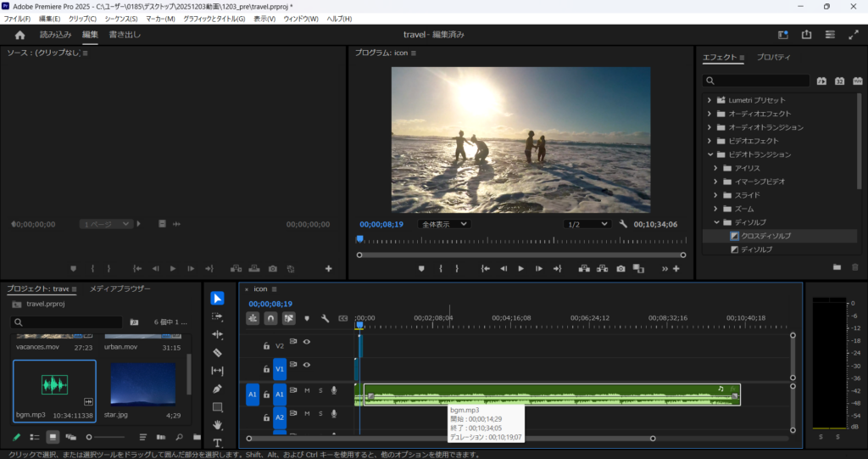Open the timeline wrench display settings
The width and height of the screenshot is (868, 459).
pyautogui.click(x=324, y=318)
